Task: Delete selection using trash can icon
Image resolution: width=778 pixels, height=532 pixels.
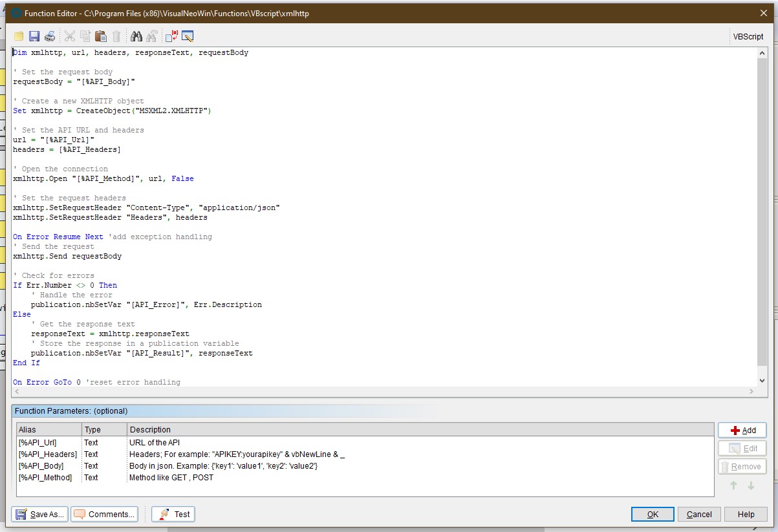Action: (116, 36)
